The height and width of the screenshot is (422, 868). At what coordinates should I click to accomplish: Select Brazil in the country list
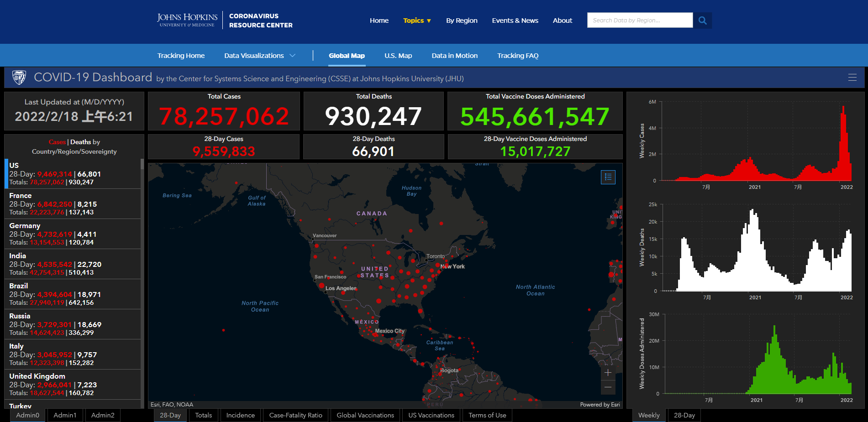73,294
